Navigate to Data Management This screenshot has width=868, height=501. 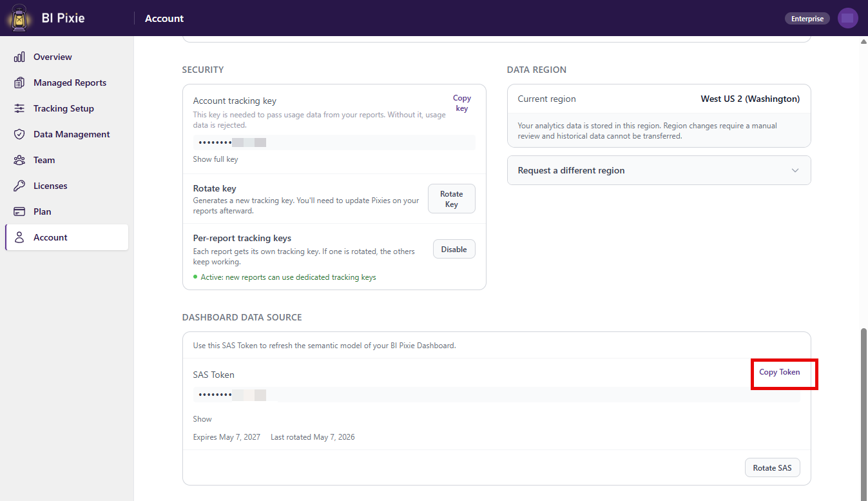pyautogui.click(x=67, y=134)
